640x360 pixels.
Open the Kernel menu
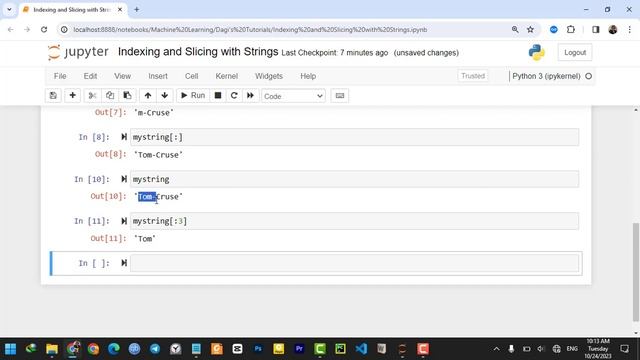click(x=227, y=76)
